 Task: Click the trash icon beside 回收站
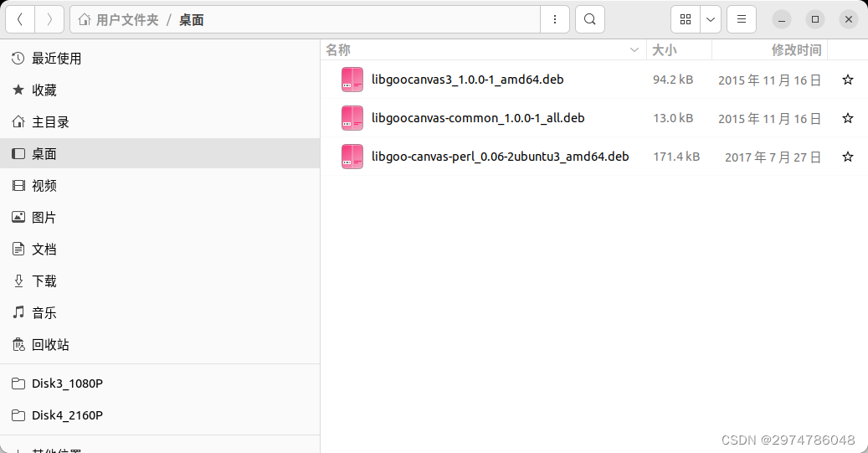click(18, 344)
